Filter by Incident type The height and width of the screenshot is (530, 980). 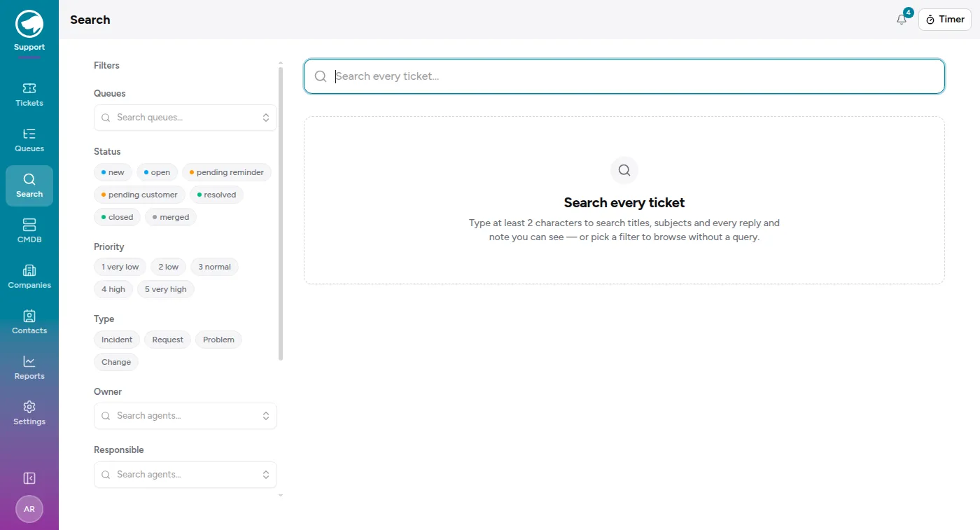point(117,340)
